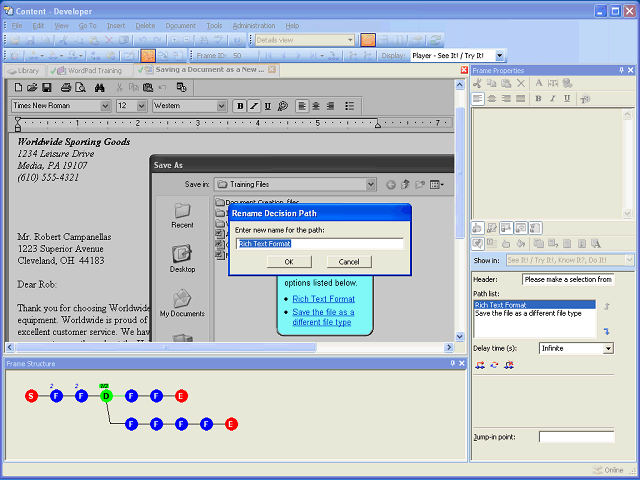This screenshot has height=480, width=640.
Task: Switch to the Library tab
Action: coord(24,71)
